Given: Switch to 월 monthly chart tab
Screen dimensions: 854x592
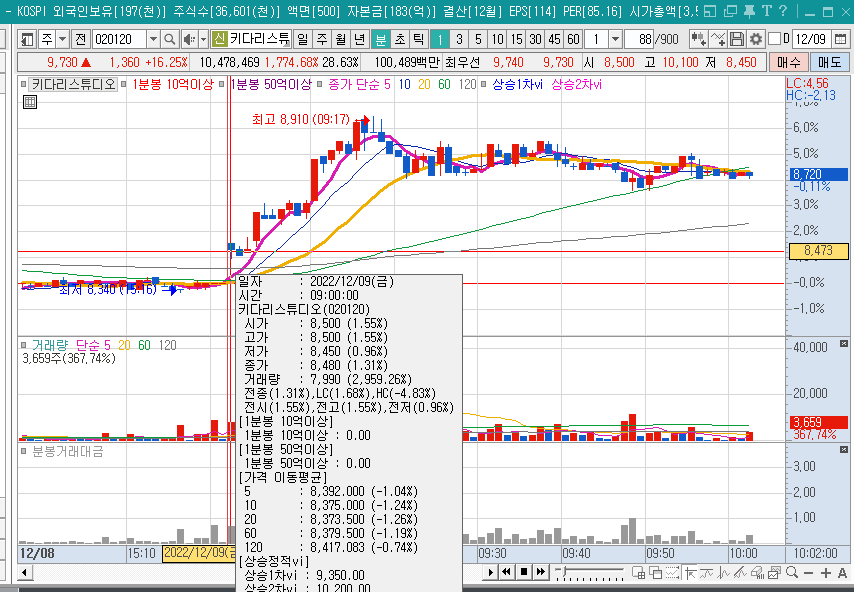Looking at the screenshot, I should tap(341, 39).
